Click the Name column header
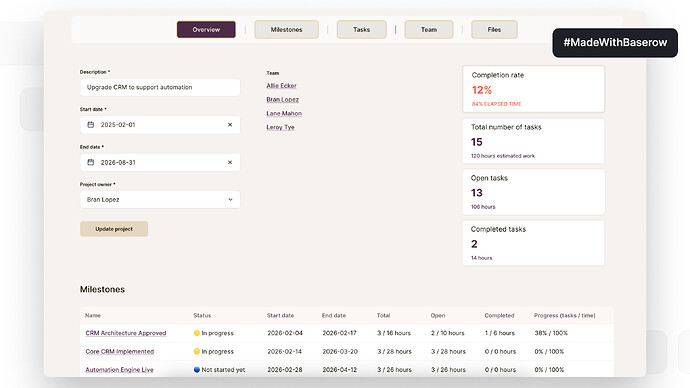 pos(93,315)
